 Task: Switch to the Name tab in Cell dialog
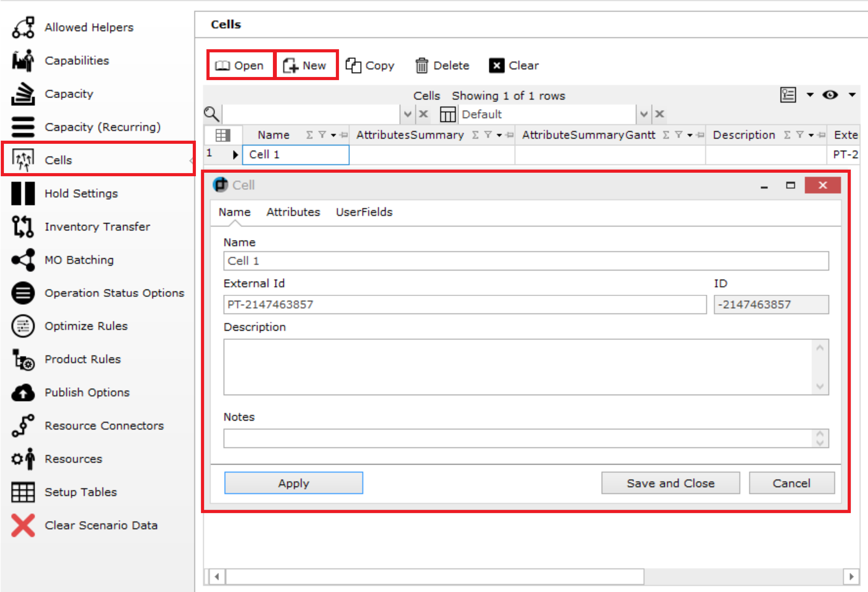click(235, 212)
